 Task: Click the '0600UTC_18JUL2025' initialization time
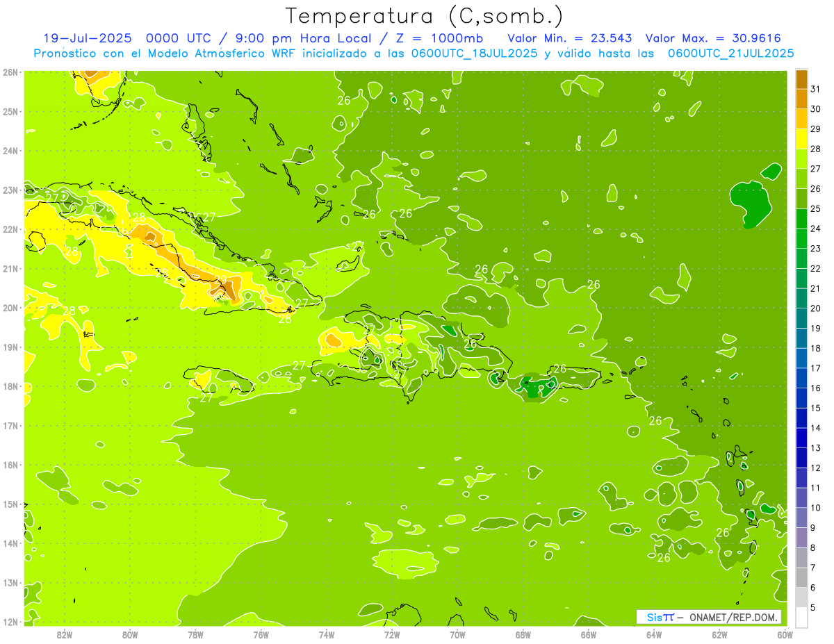coord(476,53)
